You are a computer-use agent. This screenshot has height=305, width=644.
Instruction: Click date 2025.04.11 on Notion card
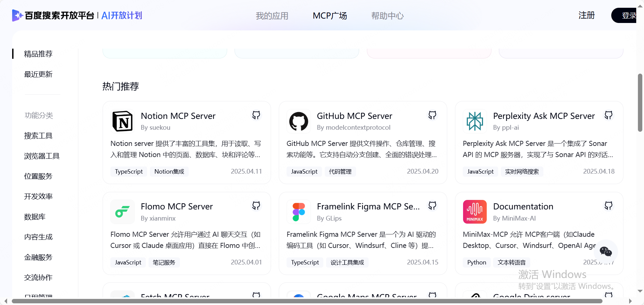pyautogui.click(x=246, y=172)
